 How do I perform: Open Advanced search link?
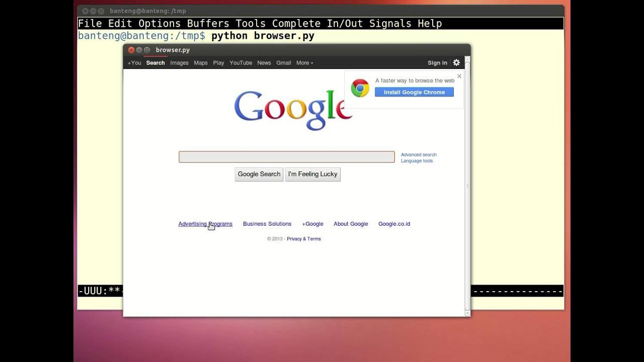click(x=419, y=155)
